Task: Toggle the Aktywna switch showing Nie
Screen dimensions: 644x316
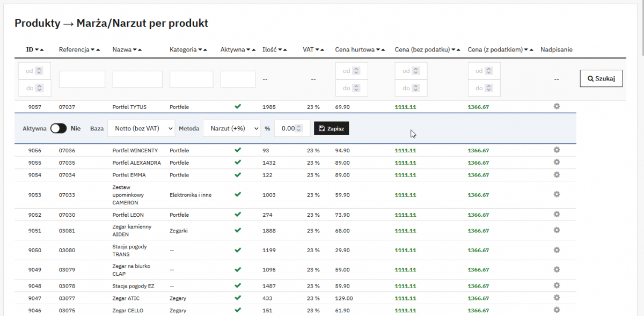Action: click(x=58, y=128)
